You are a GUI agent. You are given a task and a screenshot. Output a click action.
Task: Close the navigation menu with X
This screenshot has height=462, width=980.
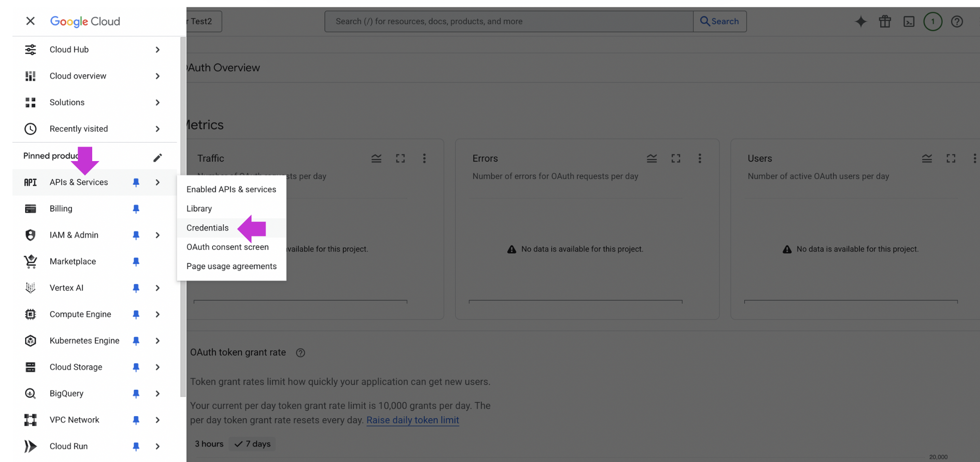point(30,21)
